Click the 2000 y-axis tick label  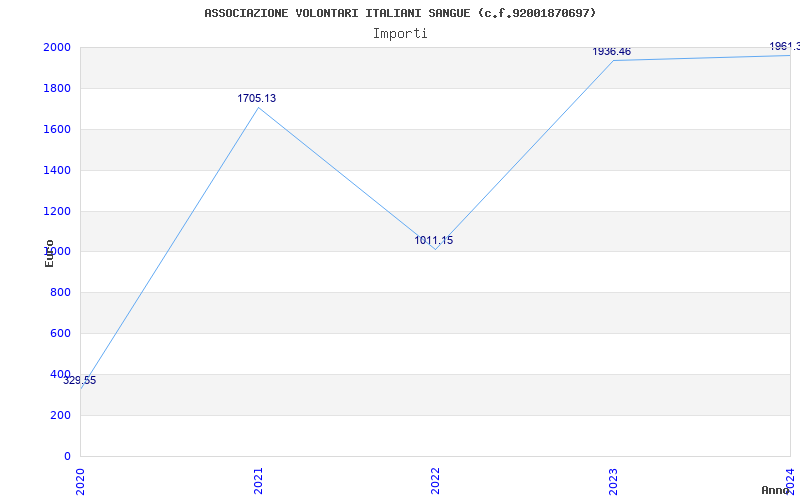[x=57, y=47]
